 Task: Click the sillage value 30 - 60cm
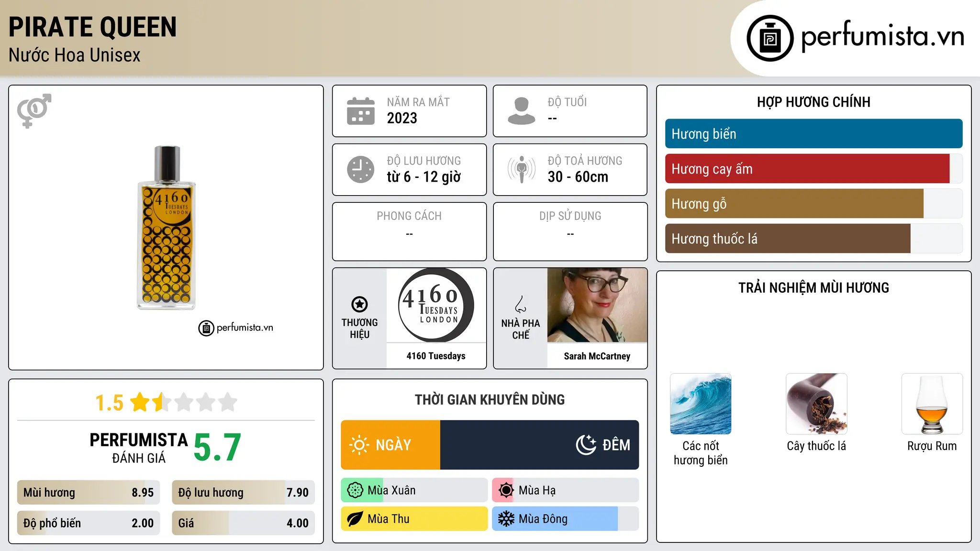click(x=578, y=177)
